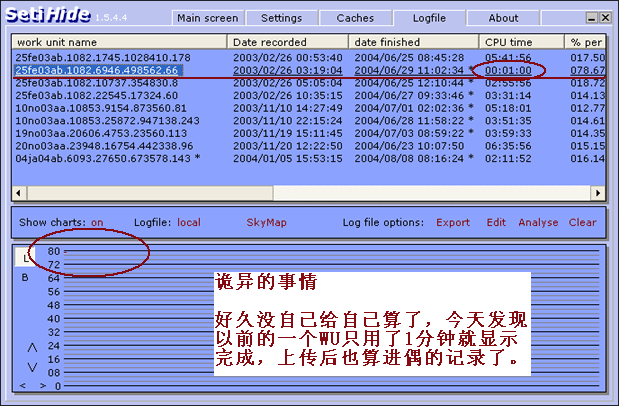The image size is (619, 406).
Task: Click CPU time value 06:35:56
Action: [x=508, y=146]
